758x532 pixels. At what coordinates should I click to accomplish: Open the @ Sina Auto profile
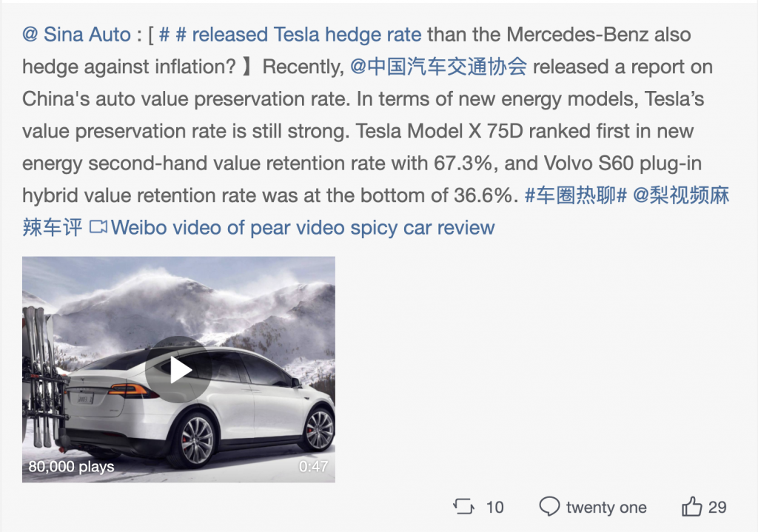coord(76,35)
